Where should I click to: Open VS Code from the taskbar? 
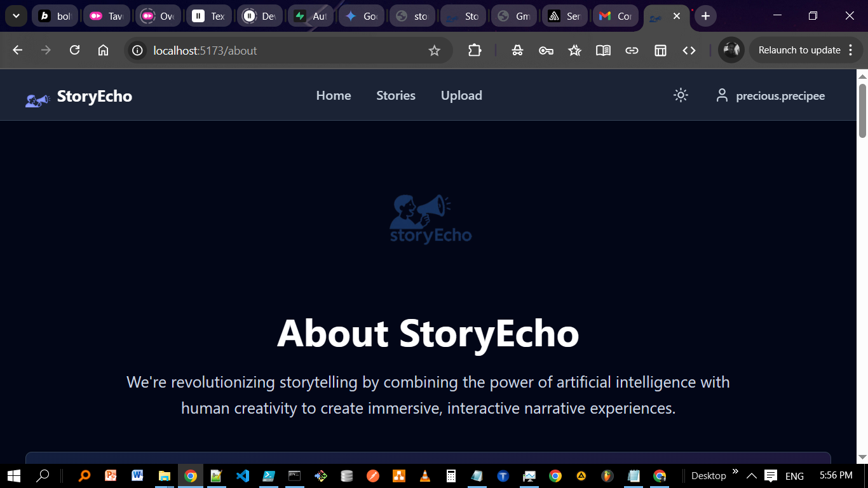pyautogui.click(x=243, y=475)
